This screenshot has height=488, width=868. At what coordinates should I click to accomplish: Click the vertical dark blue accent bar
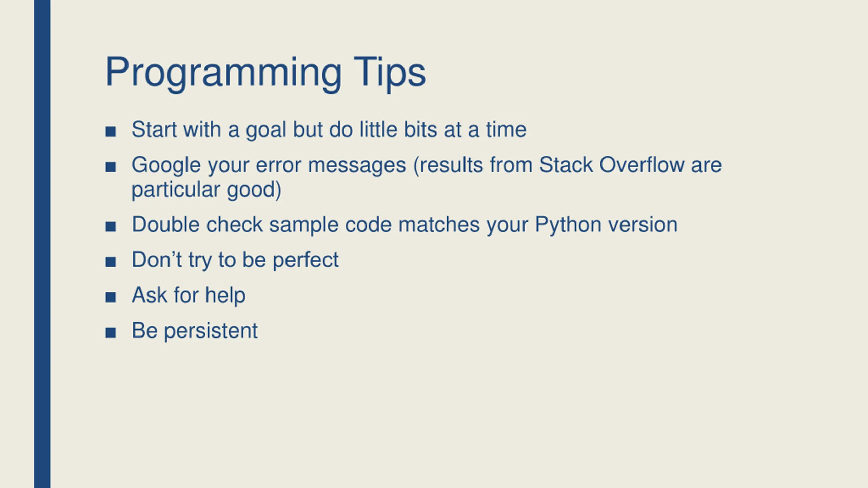click(x=42, y=244)
